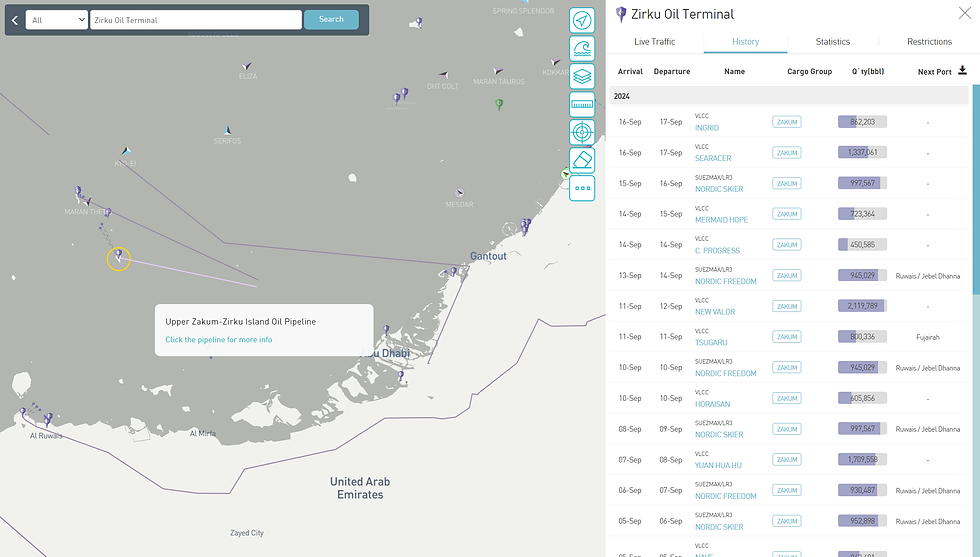This screenshot has width=980, height=557.
Task: Switch to the Live Traffic tab
Action: [654, 41]
